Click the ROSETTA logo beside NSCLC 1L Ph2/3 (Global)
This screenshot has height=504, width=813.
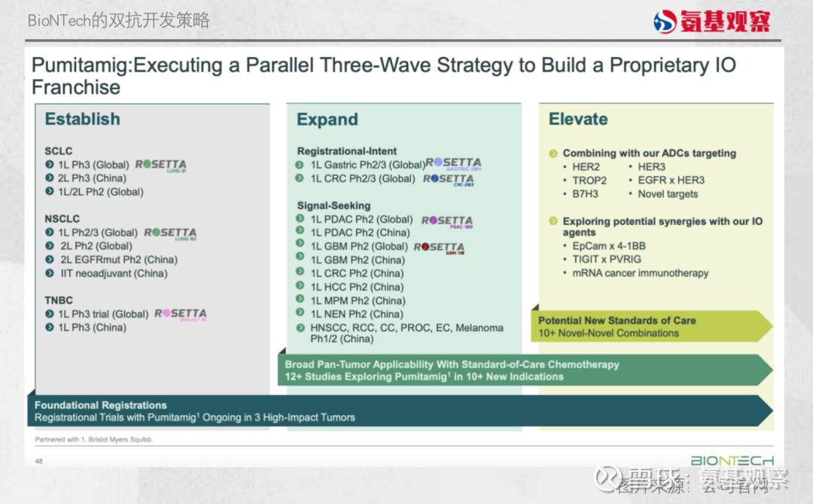(170, 234)
